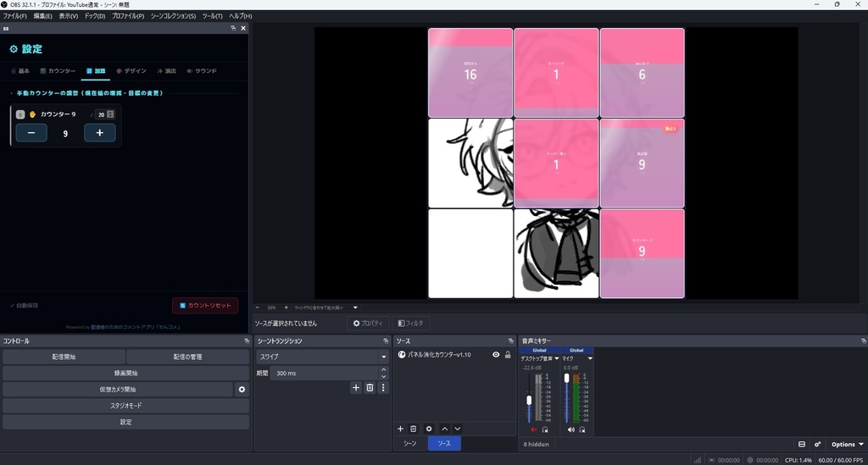Viewport: 868px width, 465px height.
Task: Click the 300 ms duration field
Action: click(x=325, y=374)
